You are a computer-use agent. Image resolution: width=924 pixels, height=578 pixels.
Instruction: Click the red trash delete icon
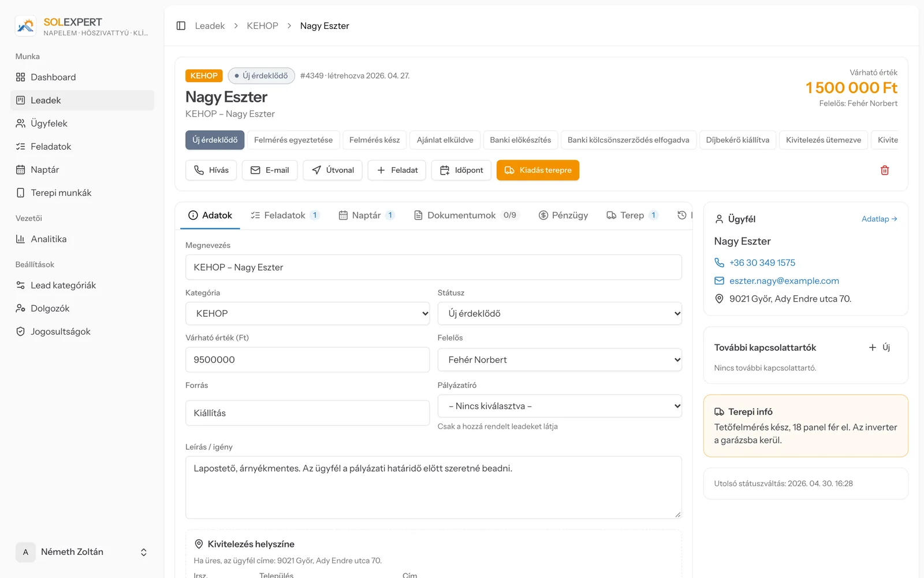click(x=885, y=171)
